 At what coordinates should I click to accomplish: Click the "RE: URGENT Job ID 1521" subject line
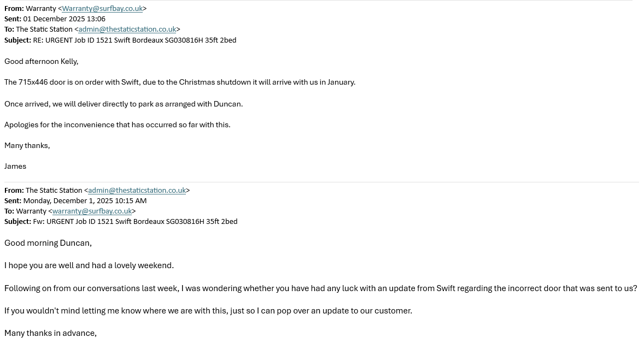click(x=134, y=40)
